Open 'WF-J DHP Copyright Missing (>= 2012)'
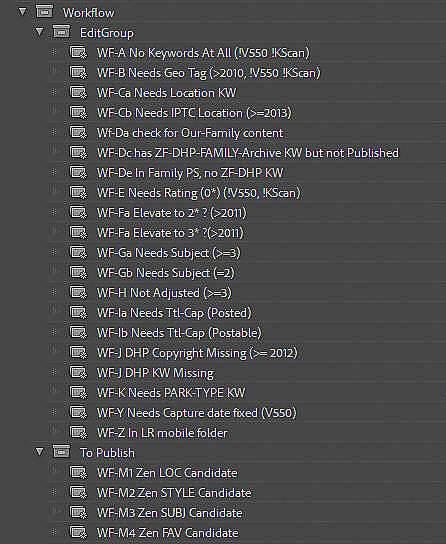446x544 pixels. [197, 353]
